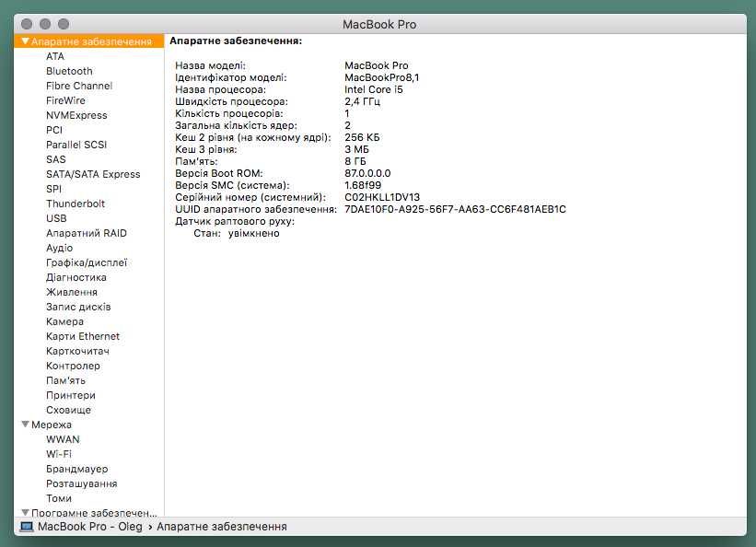Image resolution: width=756 pixels, height=547 pixels.
Task: Click the bold Апаратне забезпечення: heading
Action: click(x=236, y=41)
